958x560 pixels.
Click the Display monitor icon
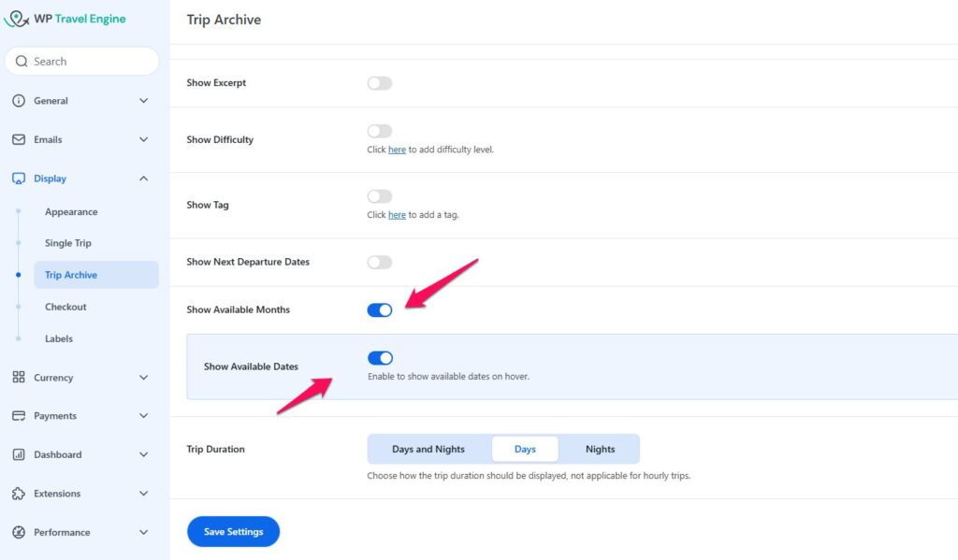[18, 179]
